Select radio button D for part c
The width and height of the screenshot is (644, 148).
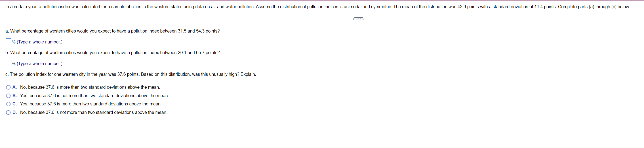coord(8,113)
